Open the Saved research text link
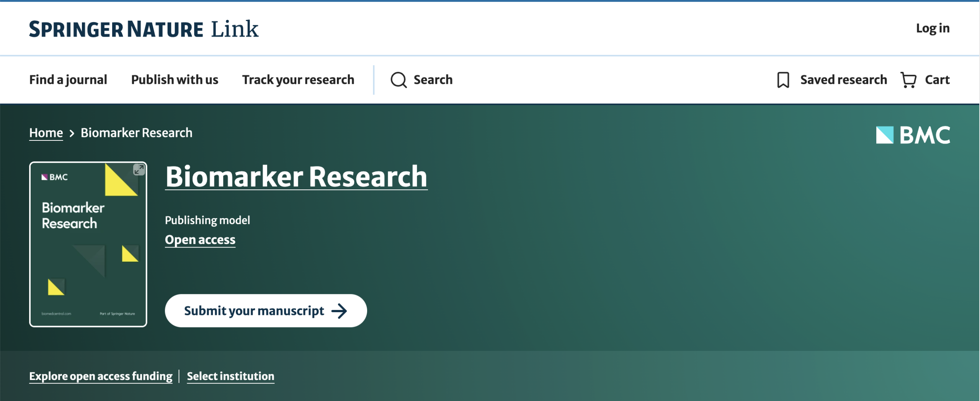This screenshot has height=401, width=980. click(843, 80)
